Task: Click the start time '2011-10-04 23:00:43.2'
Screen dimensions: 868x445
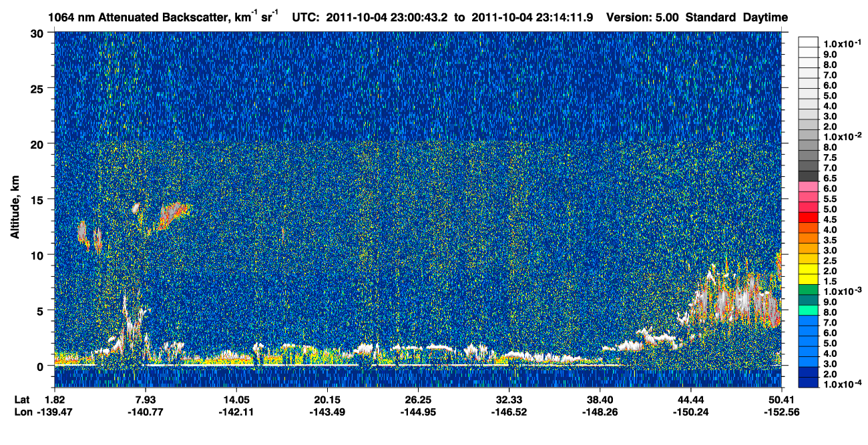Action: click(x=387, y=17)
